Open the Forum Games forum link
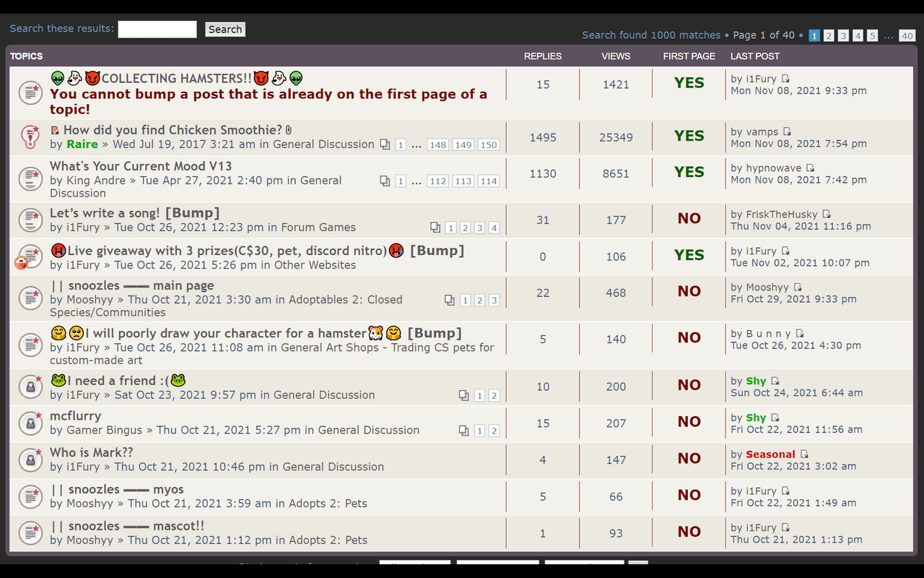 tap(318, 227)
